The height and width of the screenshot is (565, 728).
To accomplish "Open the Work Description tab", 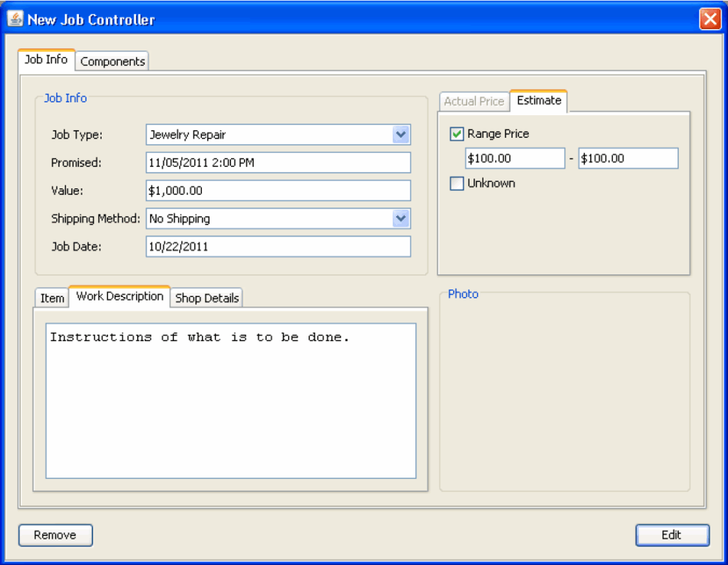I will [x=119, y=296].
